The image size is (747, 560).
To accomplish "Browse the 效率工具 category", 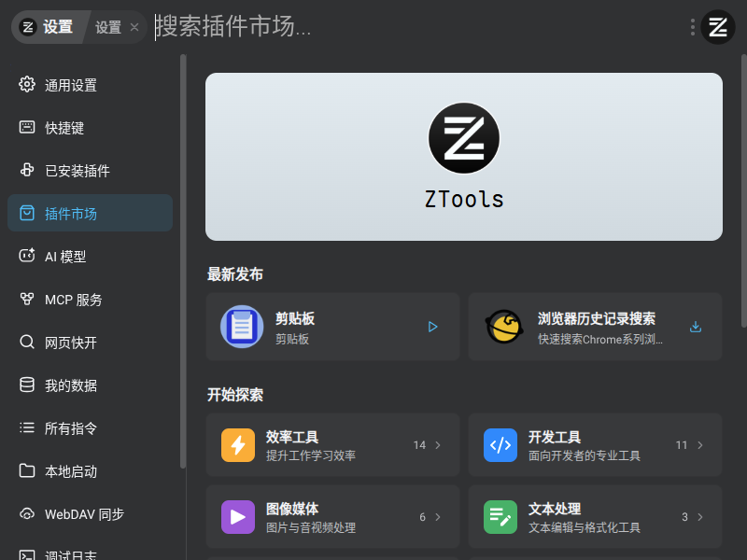I will click(333, 445).
